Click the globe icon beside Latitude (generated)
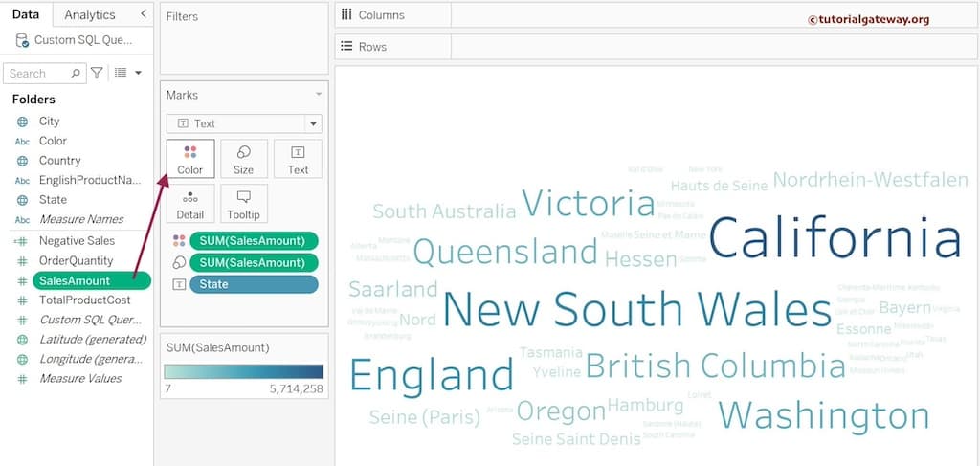 click(23, 340)
